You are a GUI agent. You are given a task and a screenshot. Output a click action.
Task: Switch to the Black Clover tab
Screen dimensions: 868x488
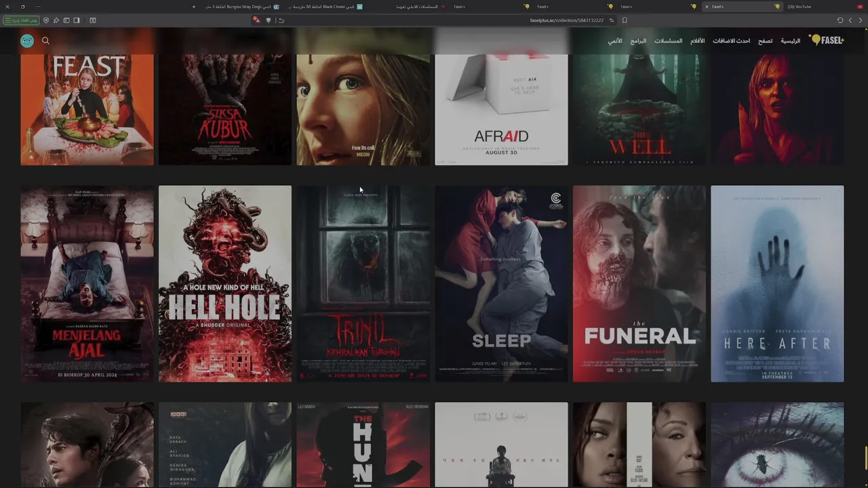(x=325, y=7)
